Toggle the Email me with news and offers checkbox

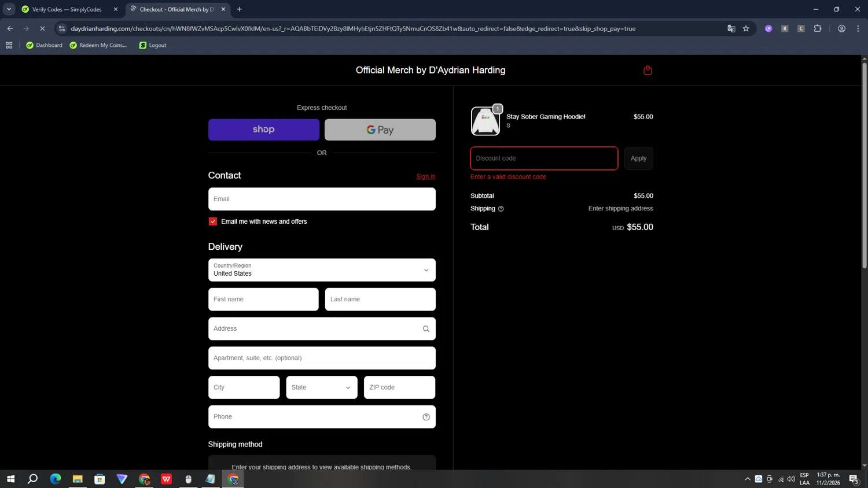click(x=213, y=221)
